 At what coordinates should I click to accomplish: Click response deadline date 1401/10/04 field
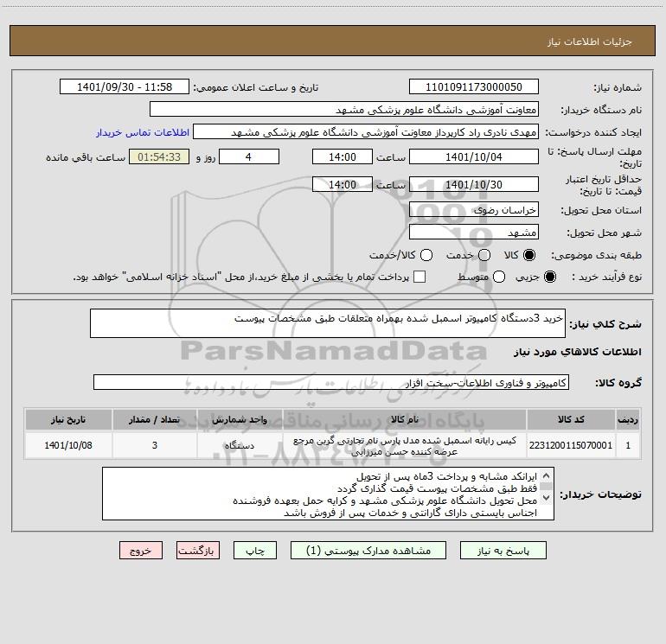[474, 156]
